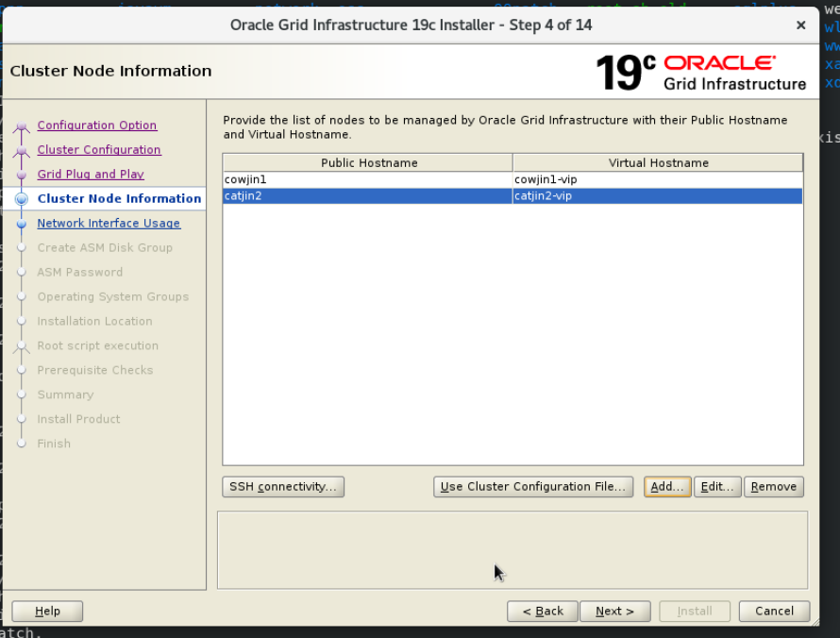The width and height of the screenshot is (840, 638).
Task: Go Back to the previous step
Action: tap(543, 612)
